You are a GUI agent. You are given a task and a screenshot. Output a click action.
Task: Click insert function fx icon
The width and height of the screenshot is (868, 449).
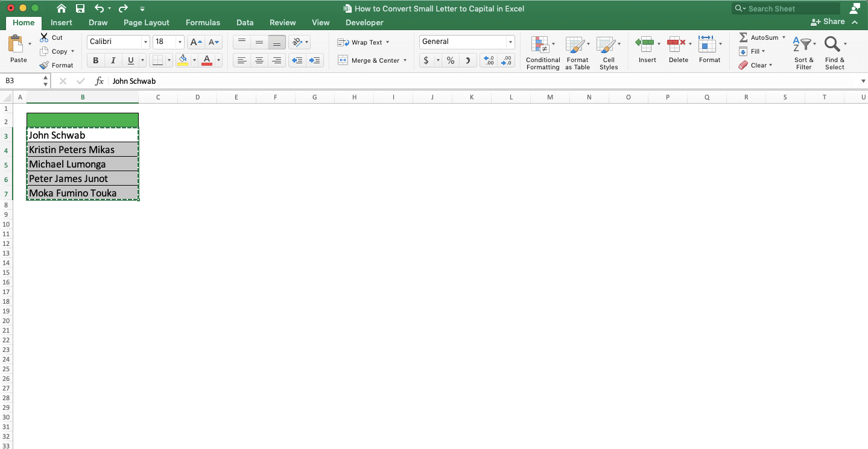[100, 81]
